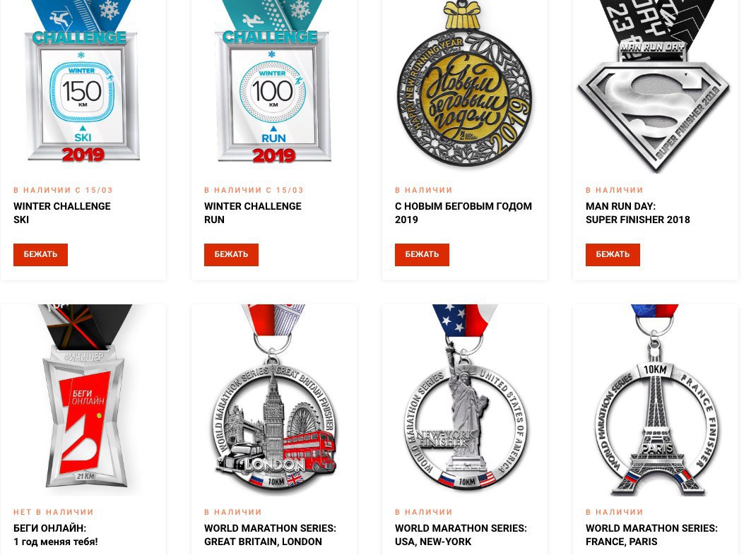
Task: Open the Winter 100 km Run medal image
Action: tap(274, 84)
